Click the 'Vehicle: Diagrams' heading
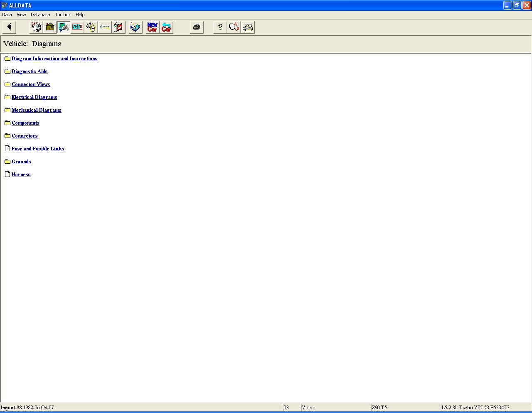 (32, 44)
